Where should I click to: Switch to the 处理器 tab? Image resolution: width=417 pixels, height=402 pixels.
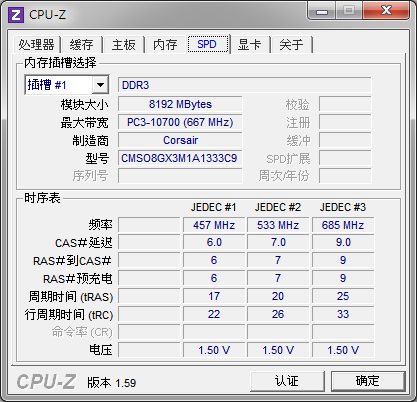coord(36,44)
